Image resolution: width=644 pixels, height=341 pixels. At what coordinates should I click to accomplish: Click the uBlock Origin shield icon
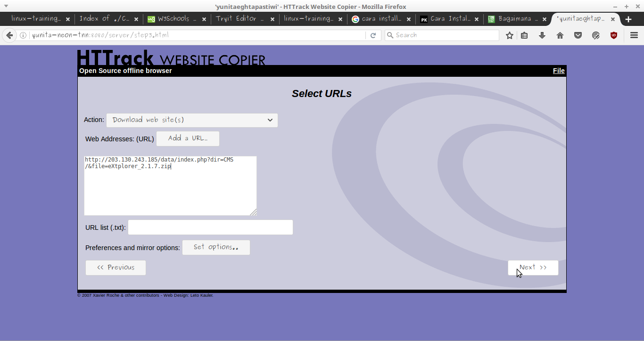(614, 35)
